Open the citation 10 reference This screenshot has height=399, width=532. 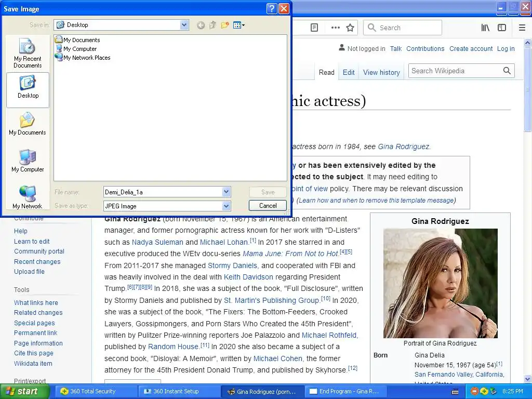pyautogui.click(x=326, y=298)
